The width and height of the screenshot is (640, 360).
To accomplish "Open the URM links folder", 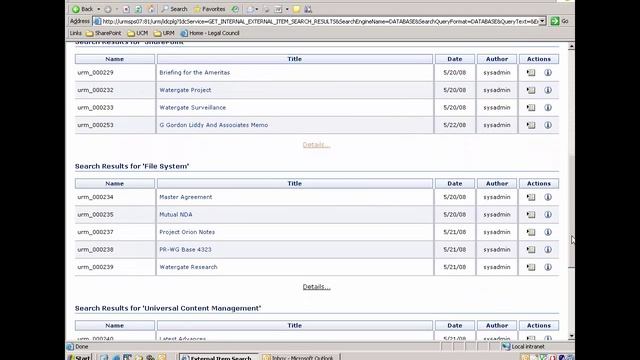I will coord(164,33).
